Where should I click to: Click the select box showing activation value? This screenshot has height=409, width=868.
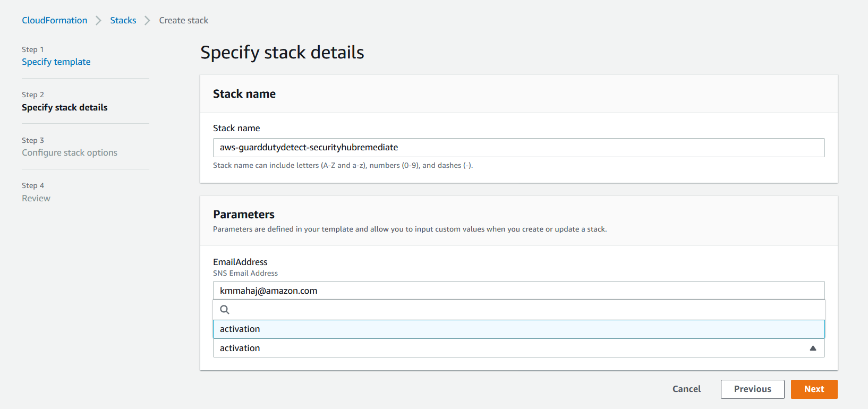coord(519,348)
